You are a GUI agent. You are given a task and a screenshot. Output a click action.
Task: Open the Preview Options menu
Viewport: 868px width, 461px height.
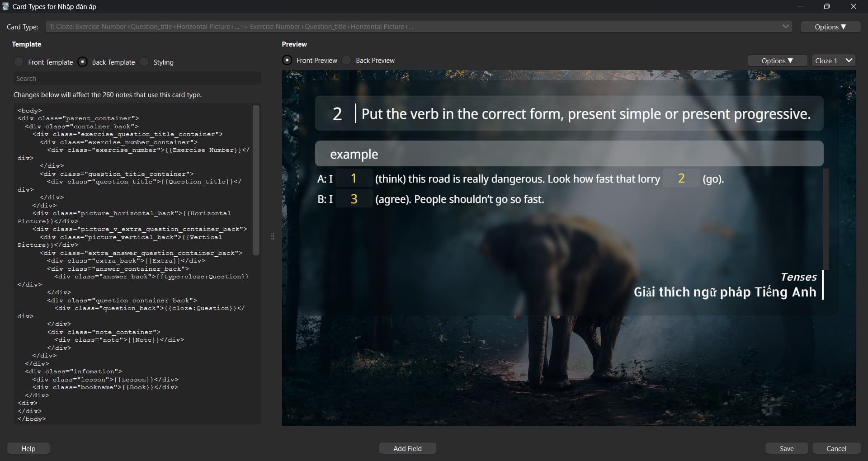777,61
